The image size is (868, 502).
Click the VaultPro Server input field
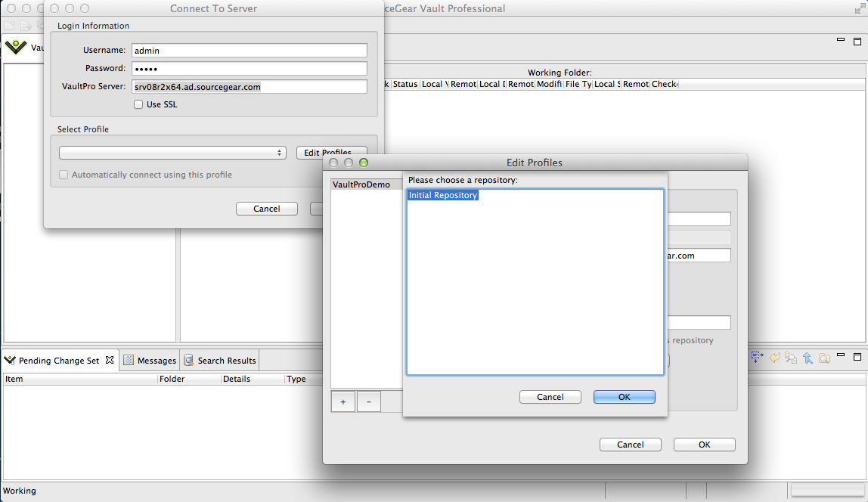249,87
